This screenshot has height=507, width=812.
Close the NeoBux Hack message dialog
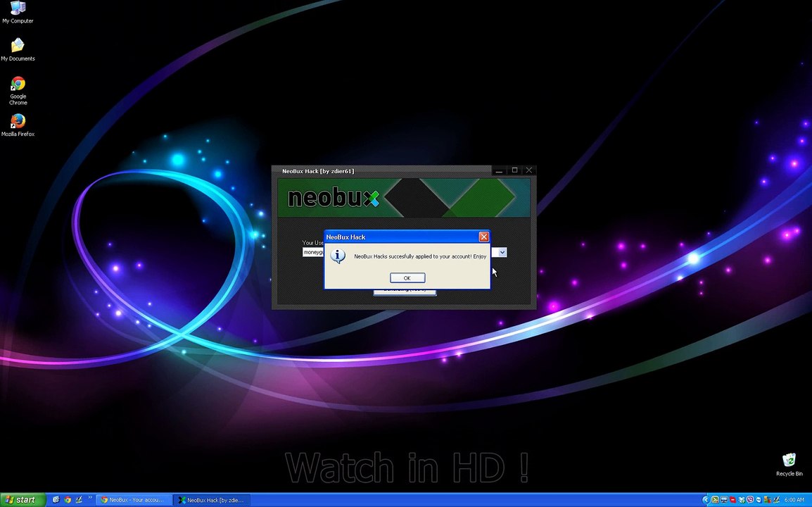(483, 237)
